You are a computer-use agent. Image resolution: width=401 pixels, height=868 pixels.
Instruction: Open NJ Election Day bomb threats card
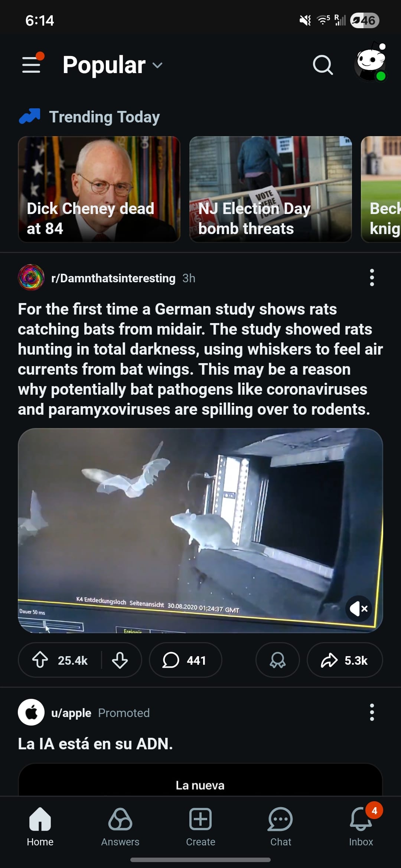click(271, 189)
